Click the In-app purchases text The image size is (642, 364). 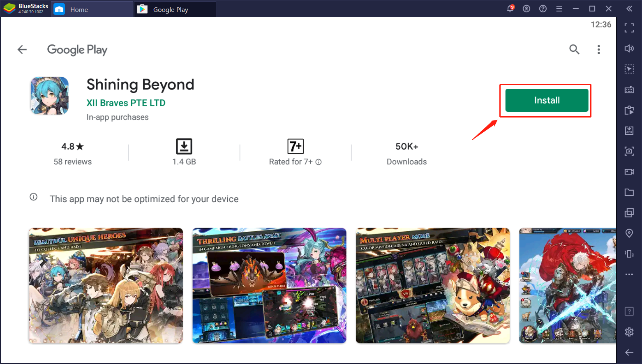click(118, 117)
